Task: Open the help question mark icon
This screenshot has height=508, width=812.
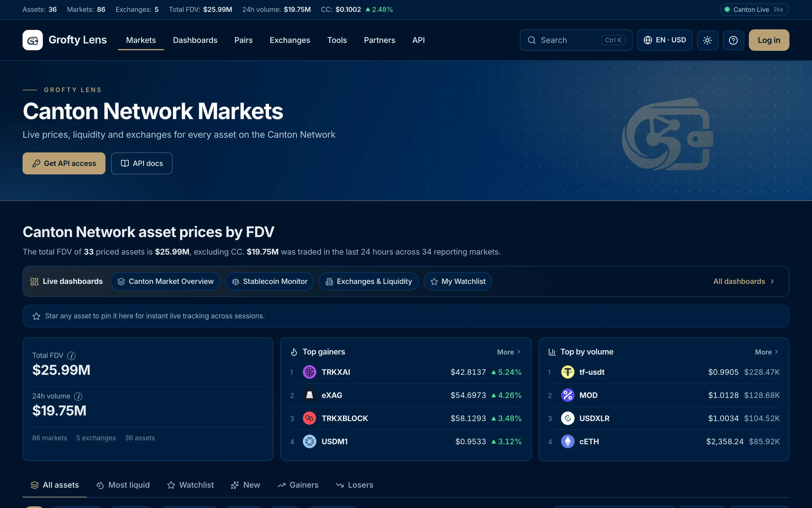Action: pos(733,40)
